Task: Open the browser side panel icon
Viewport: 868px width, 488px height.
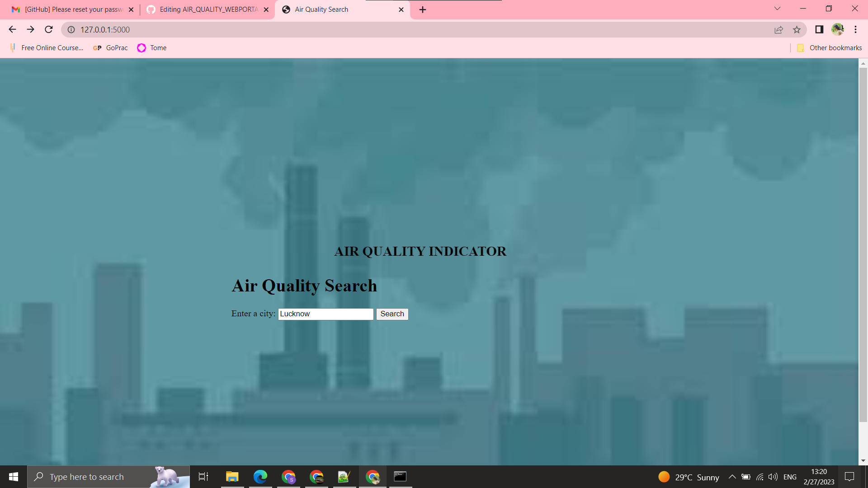Action: click(818, 29)
